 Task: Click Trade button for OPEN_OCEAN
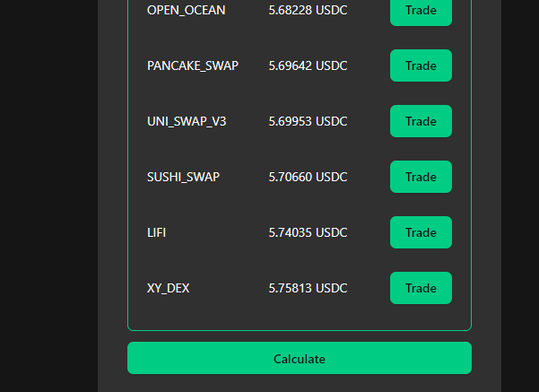point(421,11)
